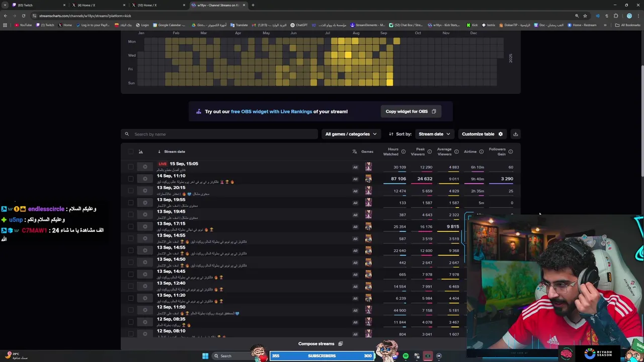
Task: Click Peak Viewers info icon
Action: [429, 152]
